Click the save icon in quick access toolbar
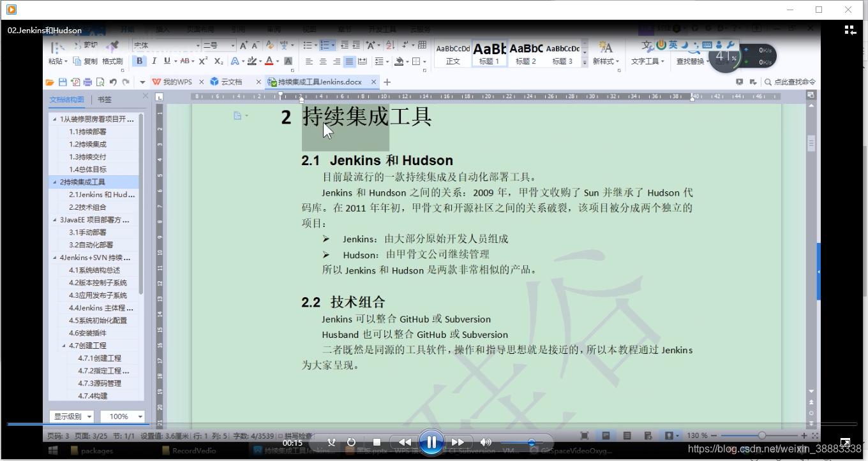Screen dimensions: 868x461 [x=63, y=82]
